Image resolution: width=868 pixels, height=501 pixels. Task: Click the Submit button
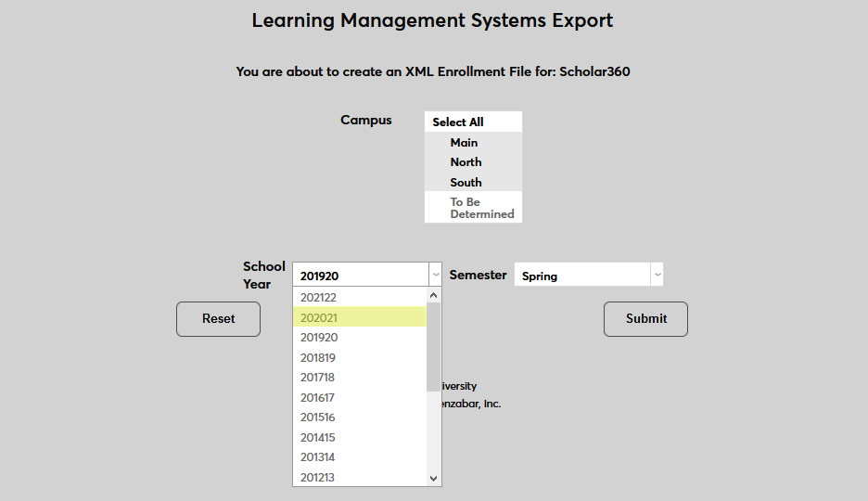pos(646,319)
